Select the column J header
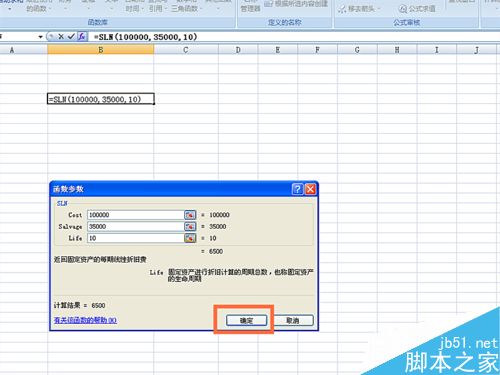This screenshot has height=375, width=500. coord(477,50)
